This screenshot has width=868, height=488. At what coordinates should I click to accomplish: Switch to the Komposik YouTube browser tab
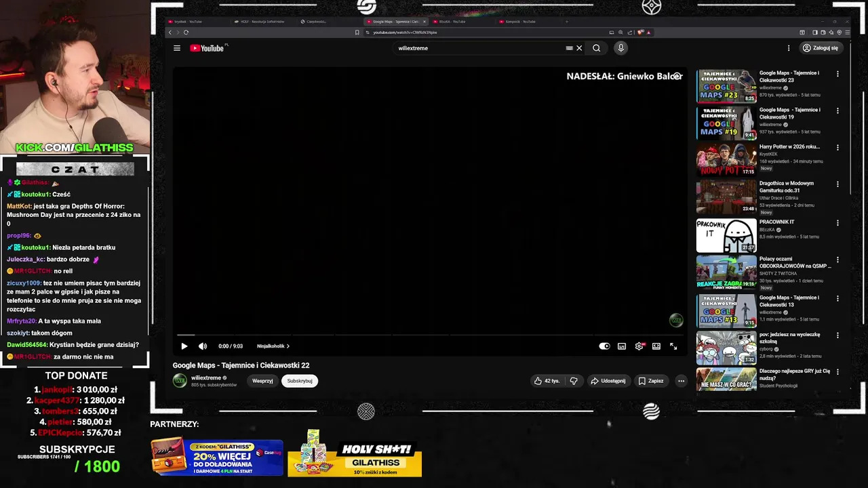[528, 22]
